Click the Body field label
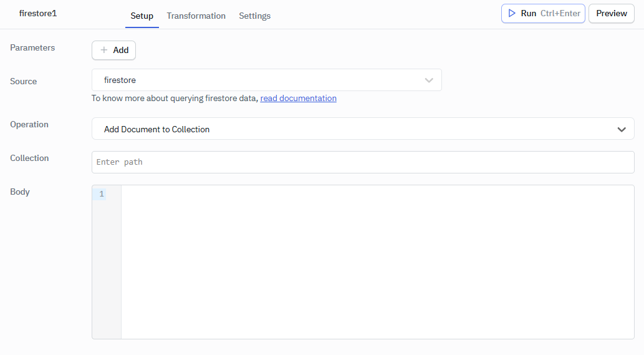 tap(20, 192)
